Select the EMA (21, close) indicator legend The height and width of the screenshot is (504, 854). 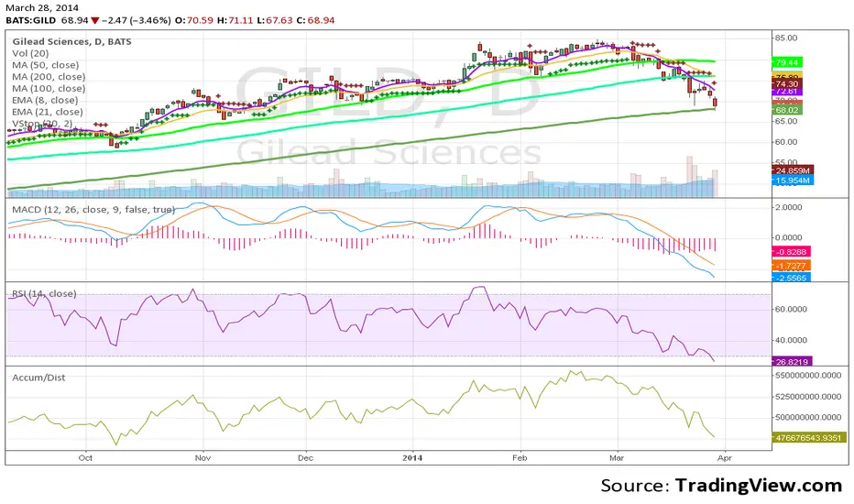(x=48, y=112)
